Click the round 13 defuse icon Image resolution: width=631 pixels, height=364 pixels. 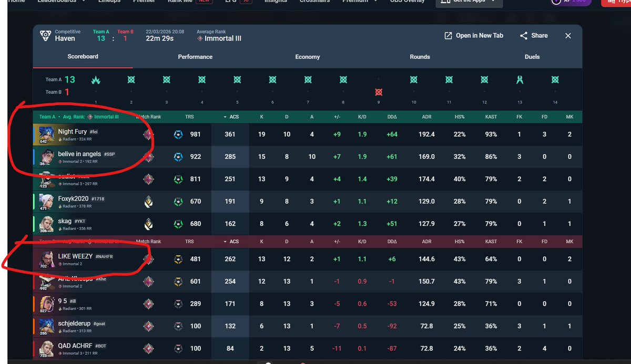520,80
